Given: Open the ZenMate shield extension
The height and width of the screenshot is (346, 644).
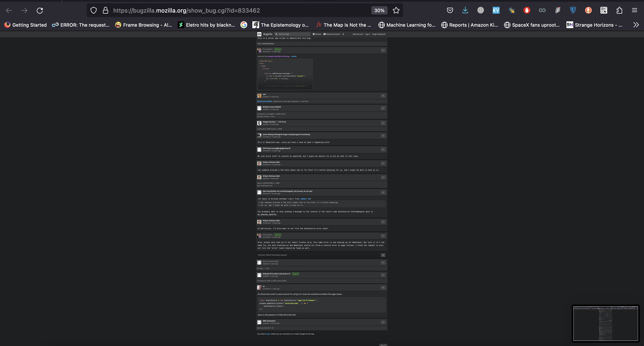Looking at the screenshot, I should click(573, 10).
